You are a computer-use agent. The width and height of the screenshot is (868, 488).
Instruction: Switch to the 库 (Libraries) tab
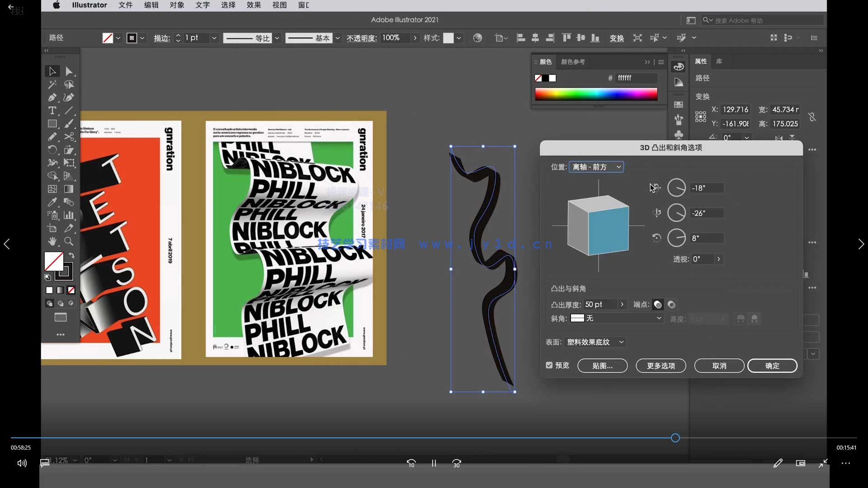tap(719, 61)
